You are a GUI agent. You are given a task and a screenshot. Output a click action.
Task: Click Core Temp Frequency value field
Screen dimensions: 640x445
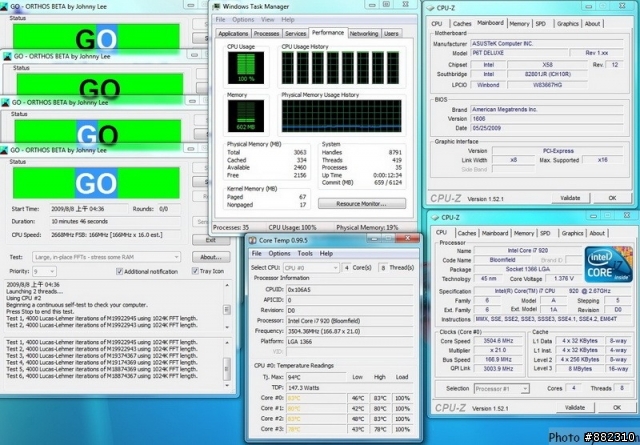tap(349, 331)
